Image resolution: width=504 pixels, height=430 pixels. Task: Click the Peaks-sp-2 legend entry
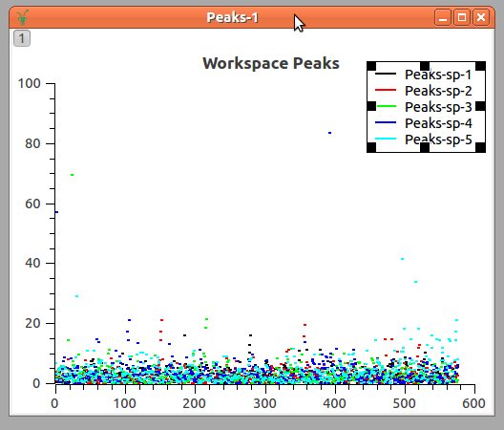438,91
